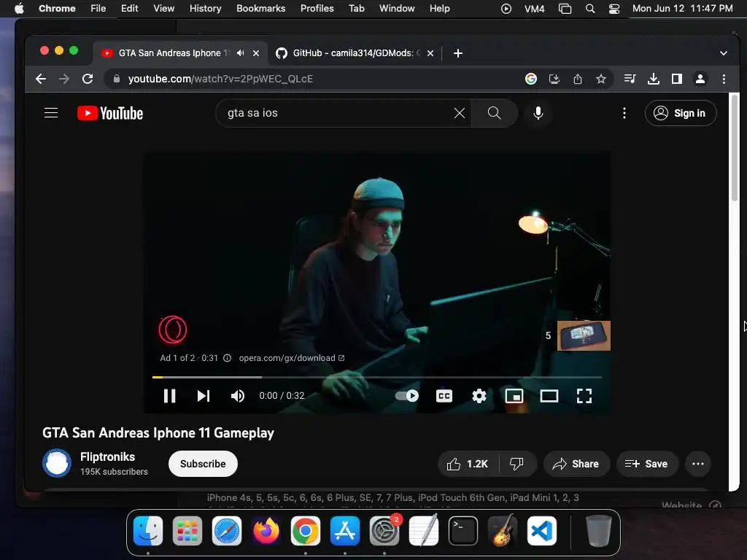Screen dimensions: 747x560
Task: Share this page from address bar
Action: [578, 79]
